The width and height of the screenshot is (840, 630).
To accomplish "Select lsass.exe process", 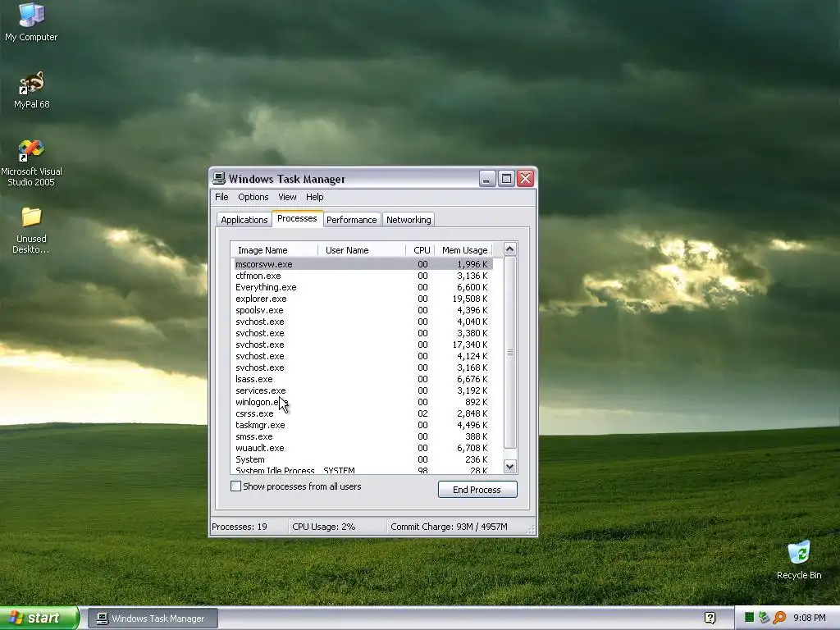I will [363, 379].
